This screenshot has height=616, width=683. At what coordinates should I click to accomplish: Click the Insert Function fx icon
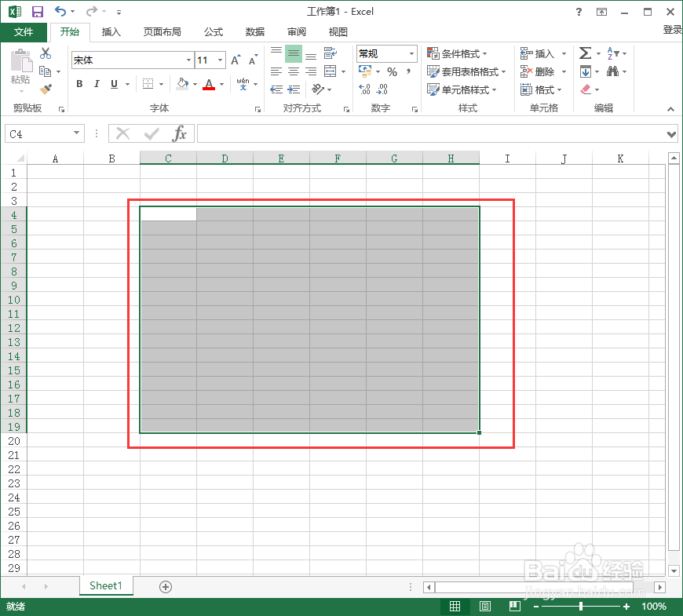pos(180,133)
